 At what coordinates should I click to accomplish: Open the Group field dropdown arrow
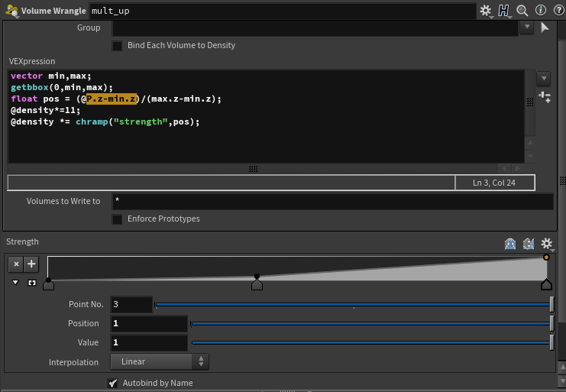527,27
